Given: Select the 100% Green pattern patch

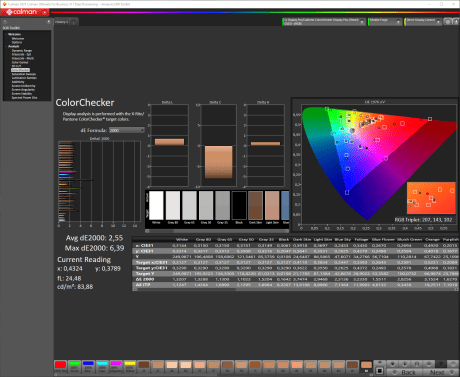Looking at the screenshot, I should (x=74, y=366).
